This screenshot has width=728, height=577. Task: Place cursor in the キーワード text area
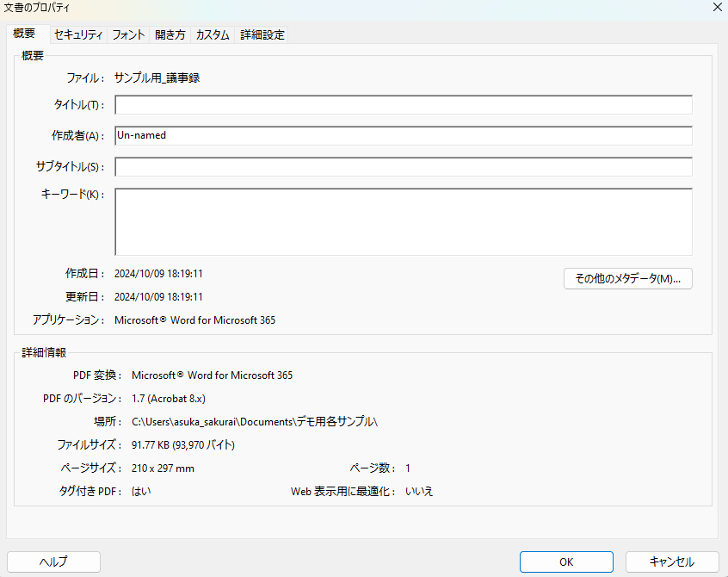(403, 221)
